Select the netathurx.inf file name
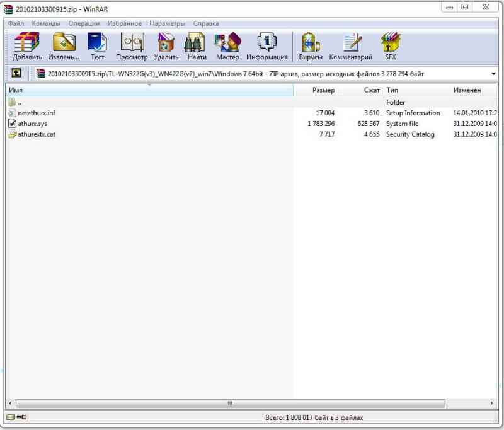The image size is (504, 430). pos(37,113)
